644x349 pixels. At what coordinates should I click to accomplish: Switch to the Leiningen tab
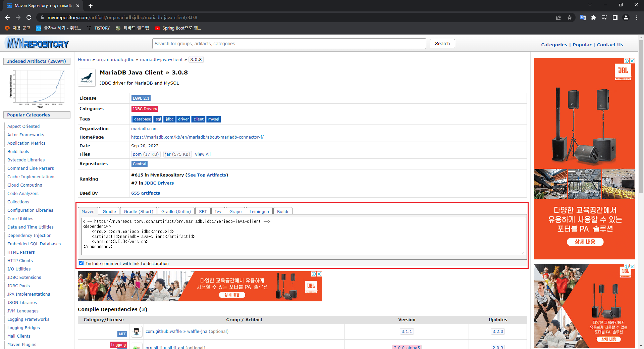coord(259,211)
